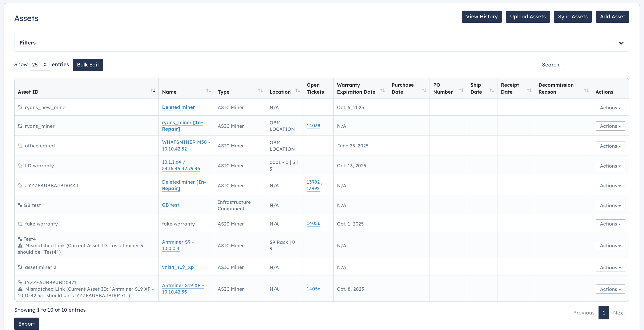Sort by Asset ID column arrows

click(153, 91)
